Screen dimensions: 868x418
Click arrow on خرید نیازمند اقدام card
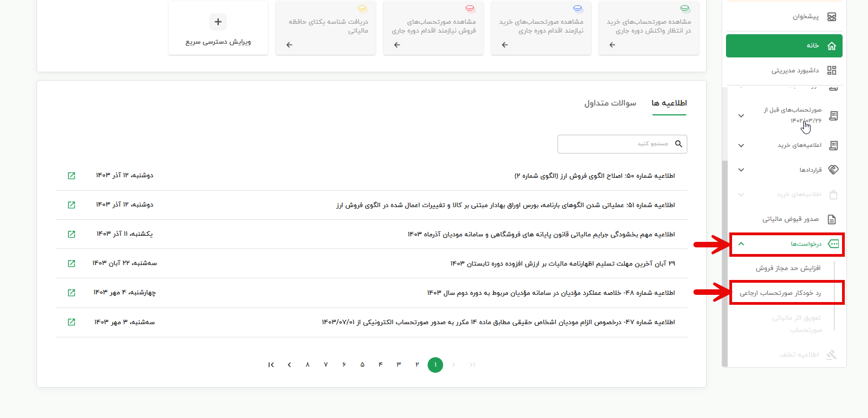(x=504, y=45)
